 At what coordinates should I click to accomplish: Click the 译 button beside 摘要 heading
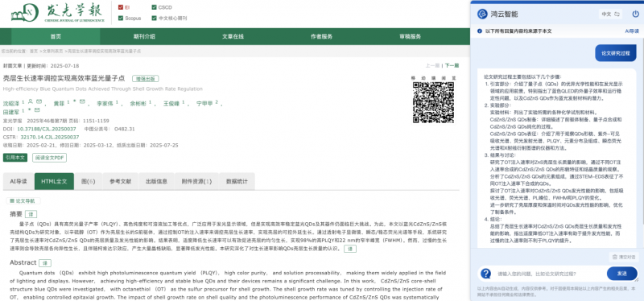click(31, 214)
